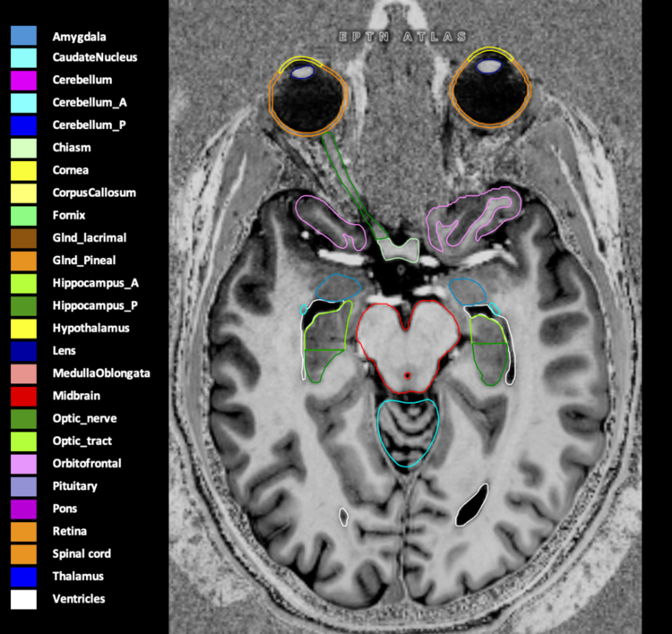Click the Orbitofrontal label text
Screen dimensions: 672x634
tap(87, 463)
